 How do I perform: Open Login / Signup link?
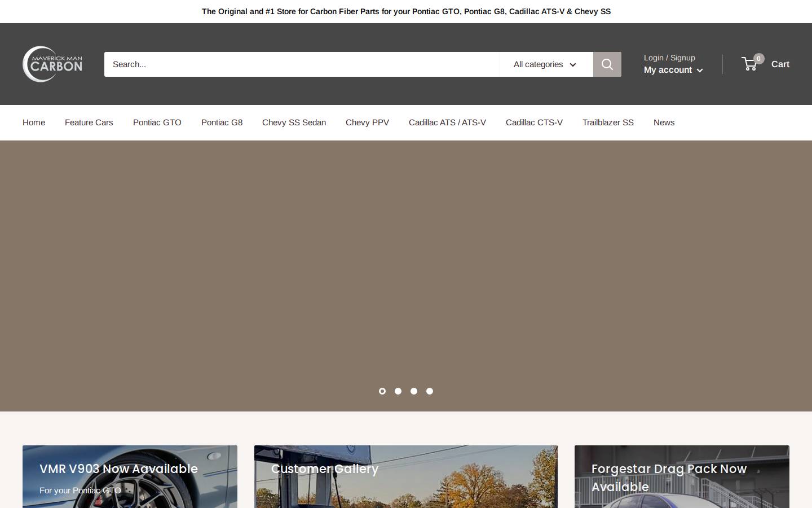point(669,58)
